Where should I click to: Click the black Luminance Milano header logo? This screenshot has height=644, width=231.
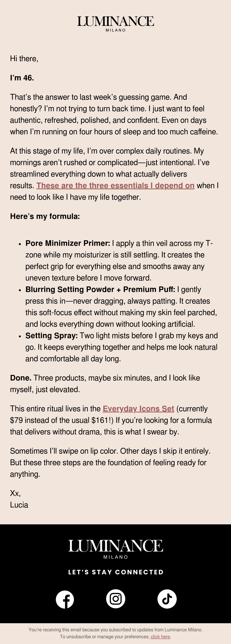click(115, 24)
